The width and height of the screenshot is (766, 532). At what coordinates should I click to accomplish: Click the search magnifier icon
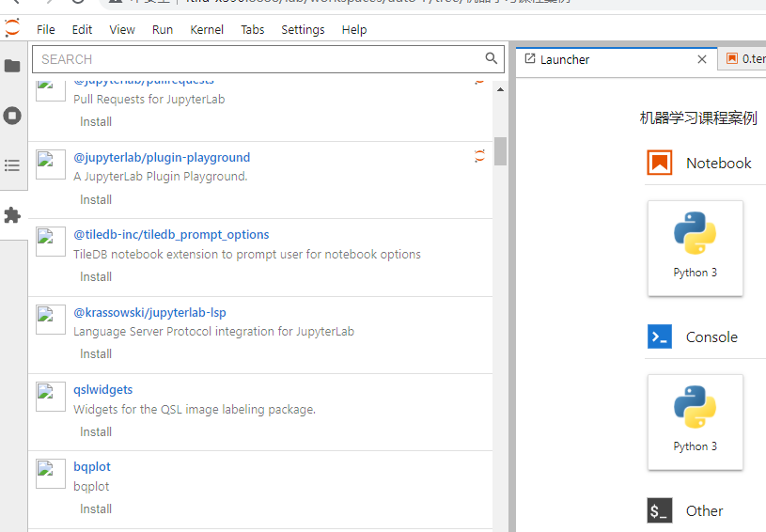tap(491, 58)
